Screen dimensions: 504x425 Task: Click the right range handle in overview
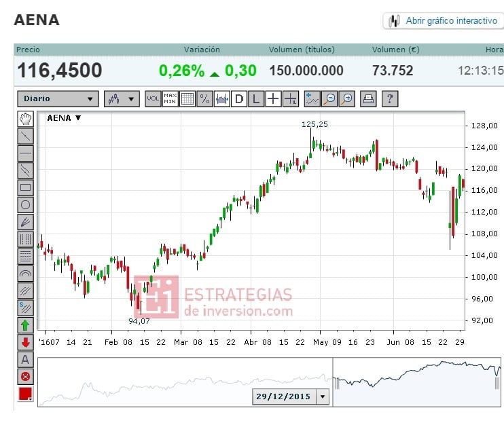497,383
